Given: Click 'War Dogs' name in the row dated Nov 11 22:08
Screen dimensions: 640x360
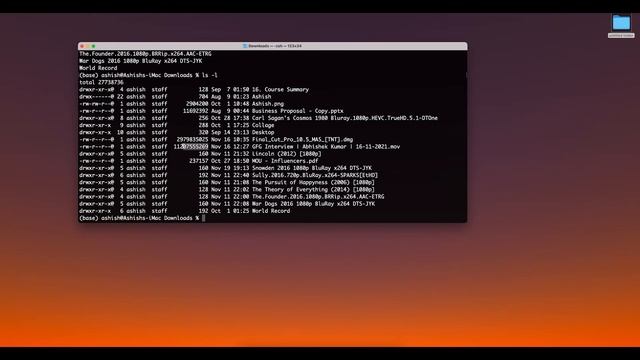Looking at the screenshot, I should click(313, 204).
